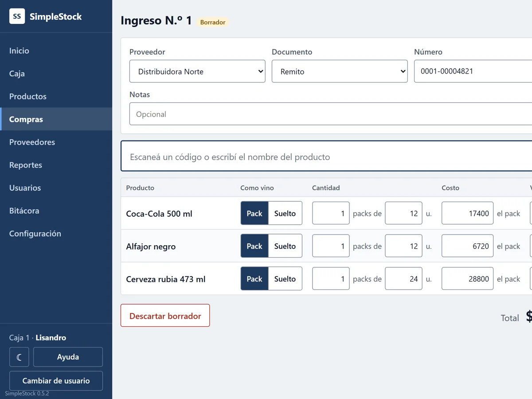Open Configuración settings
Screen dimensions: 532x399
(x=56, y=233)
